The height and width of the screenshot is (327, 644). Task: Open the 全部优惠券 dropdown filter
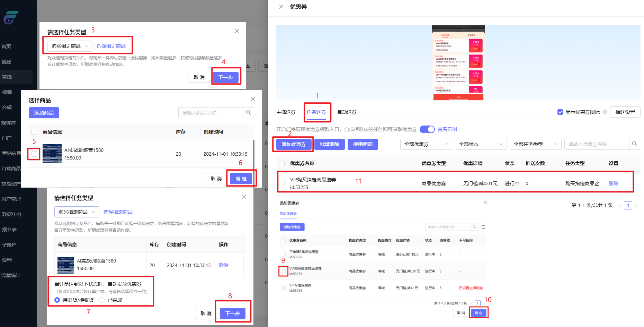(x=426, y=144)
